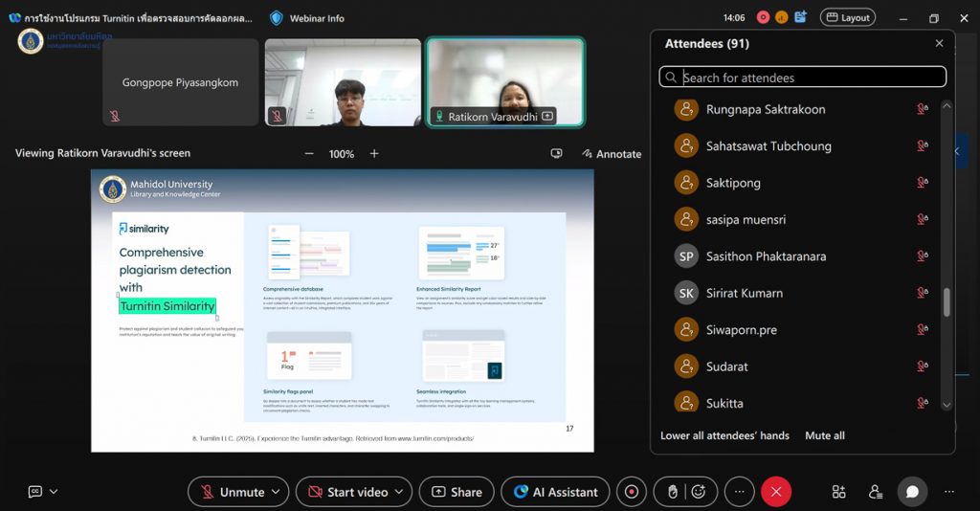Viewport: 980px width, 511px height.
Task: Expand video options arrow beside Start video
Action: coord(398,492)
